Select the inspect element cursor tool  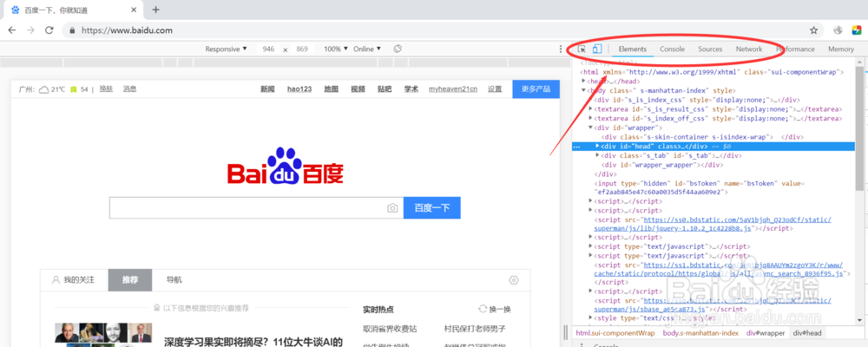point(582,49)
